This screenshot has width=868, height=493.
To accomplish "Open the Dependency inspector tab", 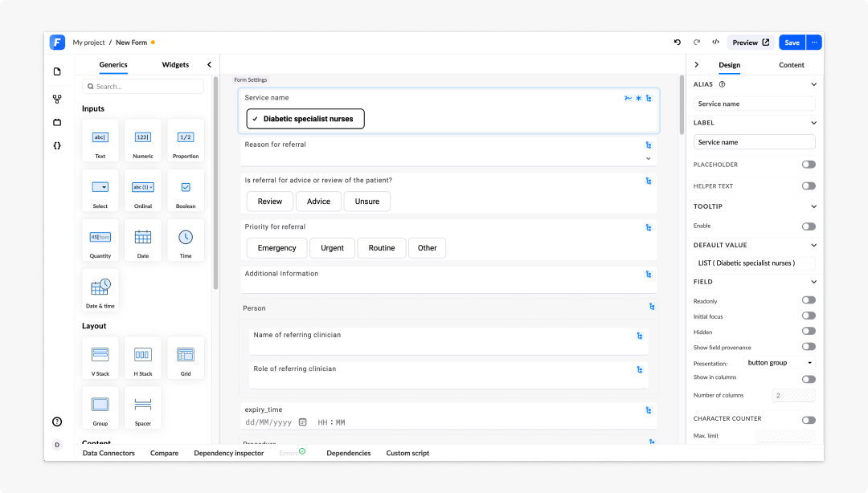I will coord(228,453).
